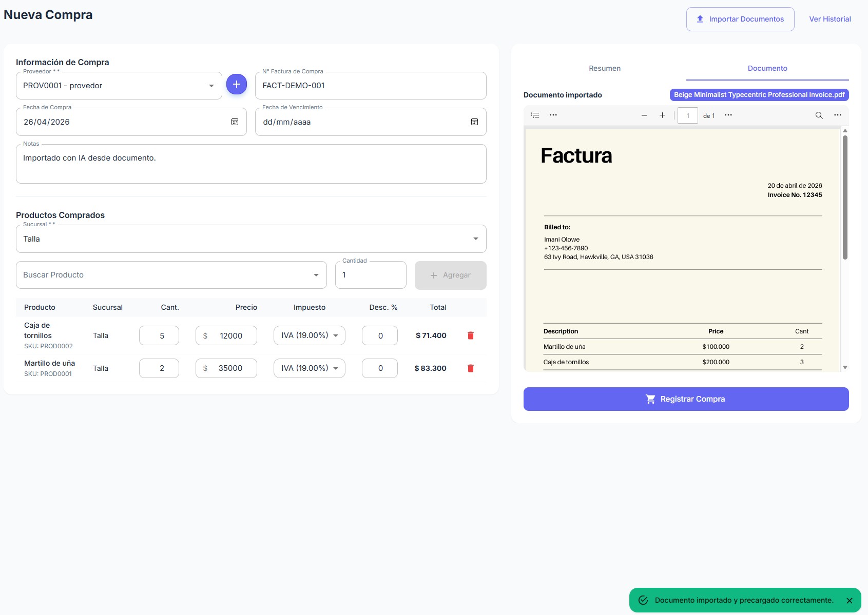This screenshot has width=868, height=615.
Task: Click the Registrar Compra button
Action: coord(686,399)
